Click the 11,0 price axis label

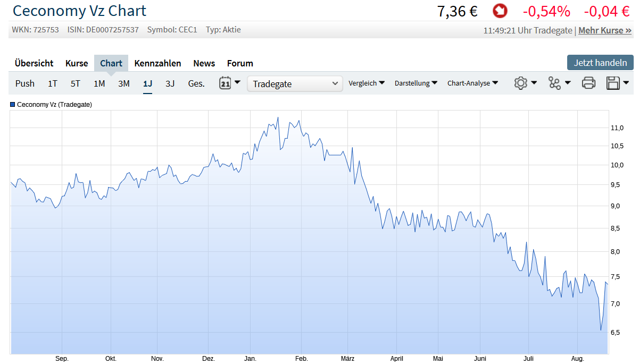click(x=617, y=128)
